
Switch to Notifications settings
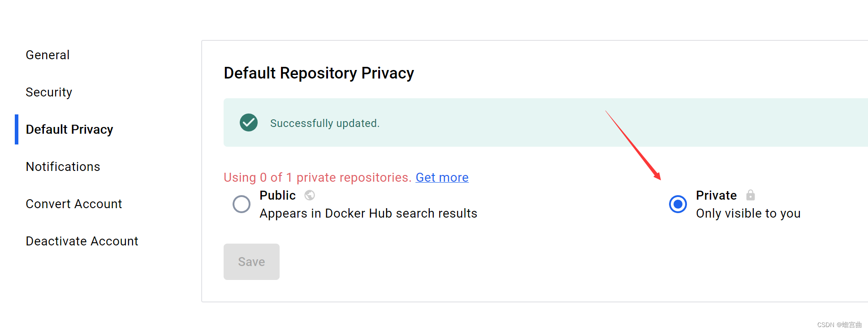(63, 166)
